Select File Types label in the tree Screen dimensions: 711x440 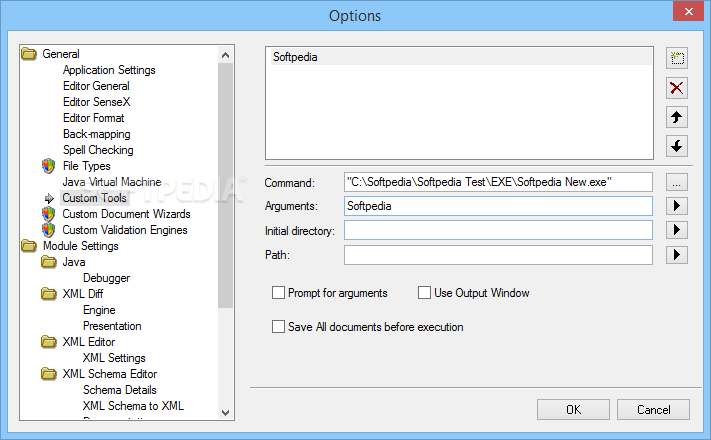click(x=86, y=166)
